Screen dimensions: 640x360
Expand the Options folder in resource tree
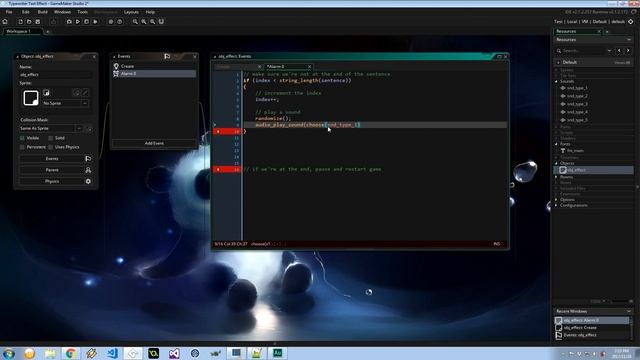556,200
